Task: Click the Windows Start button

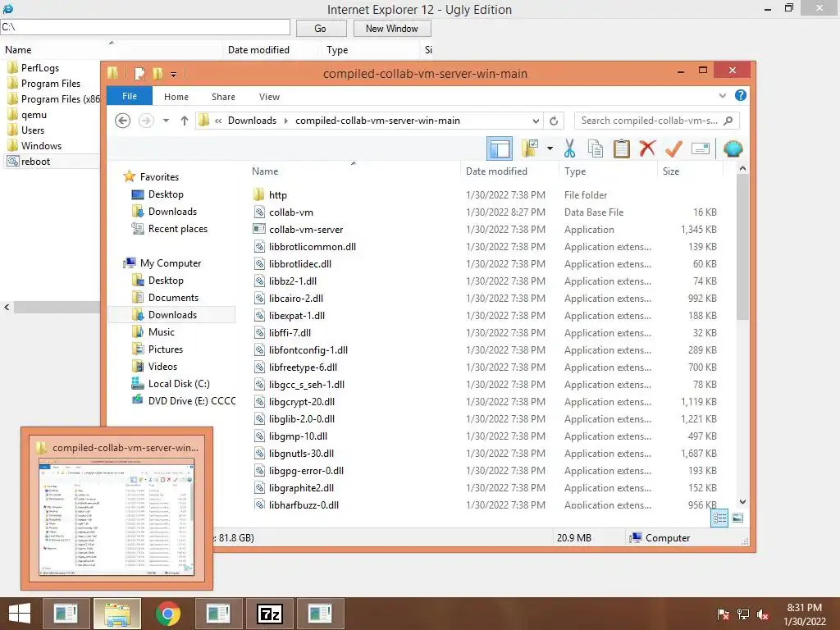Action: pos(20,614)
